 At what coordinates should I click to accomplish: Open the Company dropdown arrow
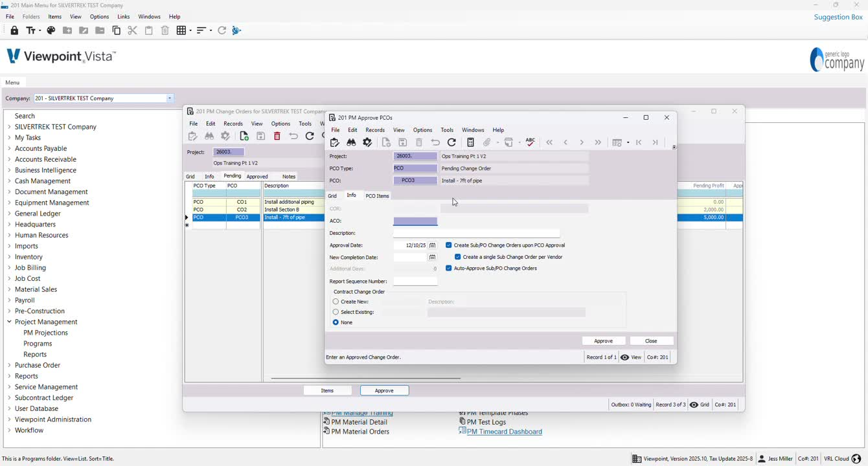tap(170, 98)
